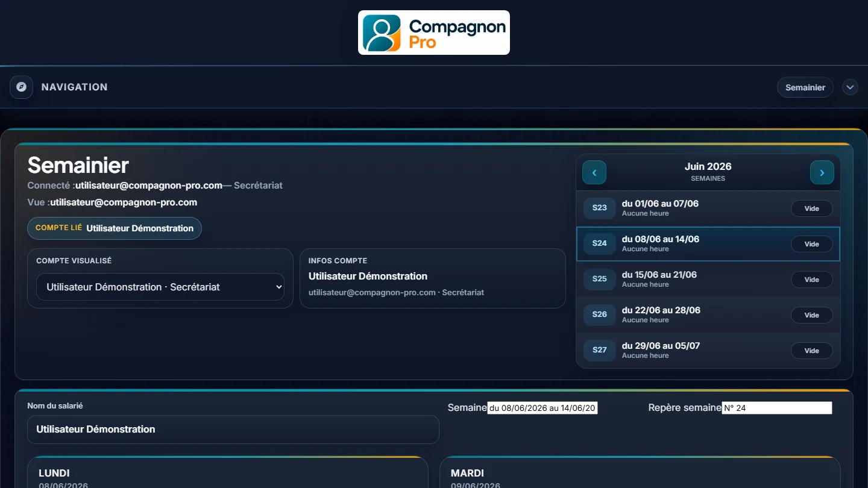868x488 pixels.
Task: Click the Compagnon Pro logo
Action: 434,33
